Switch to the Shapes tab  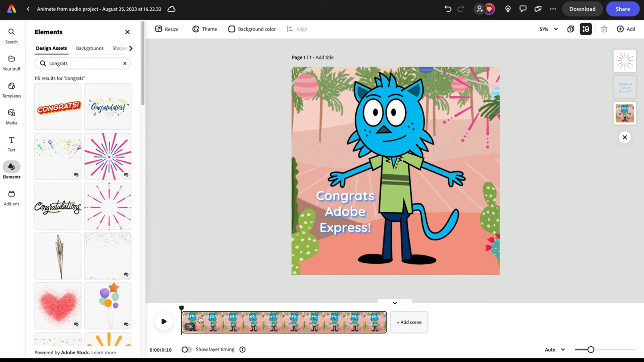(119, 48)
